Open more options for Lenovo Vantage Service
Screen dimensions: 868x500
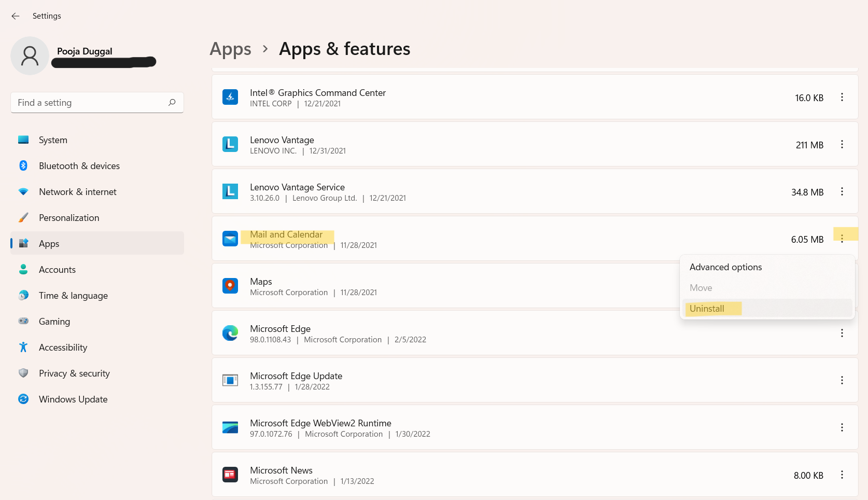pyautogui.click(x=842, y=191)
